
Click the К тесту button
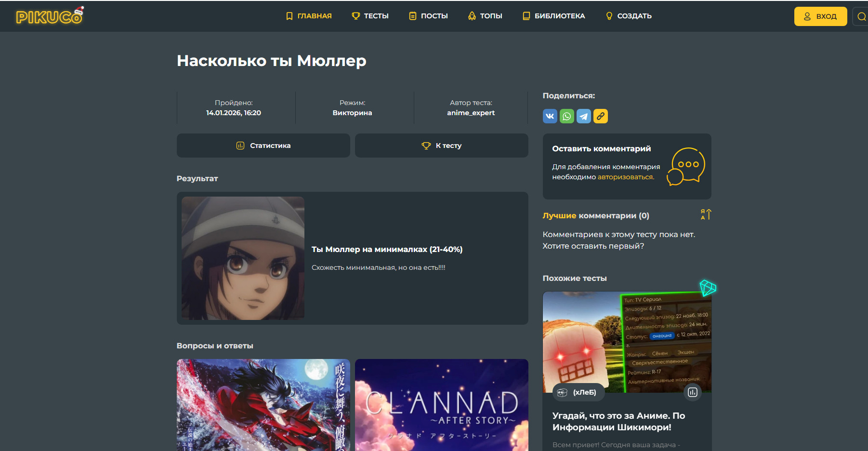coord(441,146)
